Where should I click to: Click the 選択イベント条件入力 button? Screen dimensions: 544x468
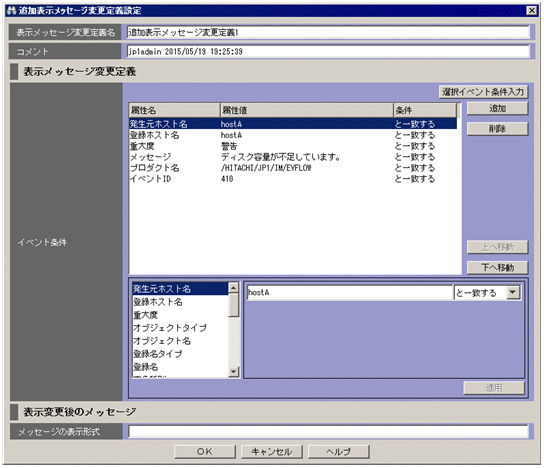click(x=483, y=92)
